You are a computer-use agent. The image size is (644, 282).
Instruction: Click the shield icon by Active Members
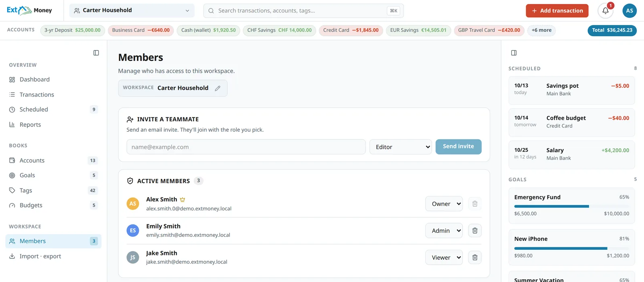130,181
